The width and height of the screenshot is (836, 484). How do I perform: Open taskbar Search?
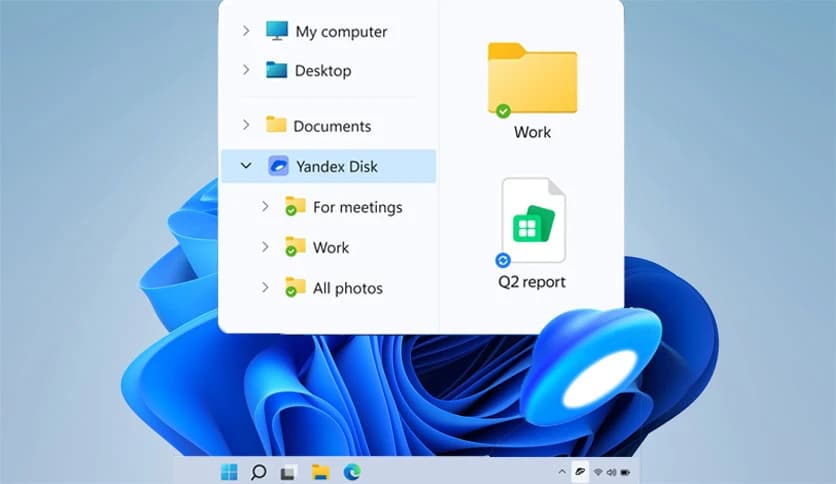point(259,472)
